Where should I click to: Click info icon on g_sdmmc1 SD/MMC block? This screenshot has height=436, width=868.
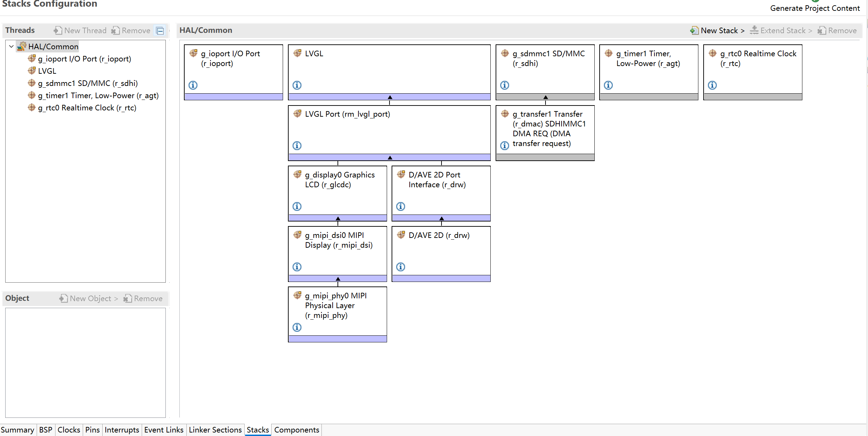505,85
